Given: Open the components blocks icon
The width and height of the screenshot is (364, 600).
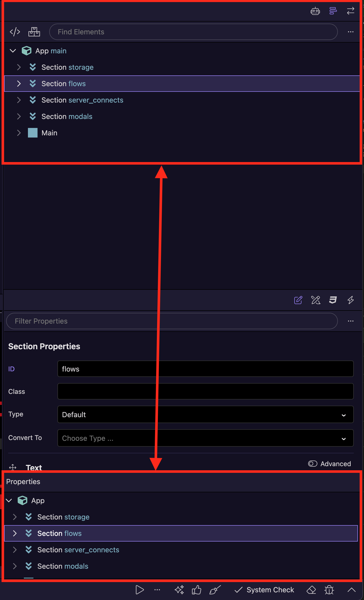Looking at the screenshot, I should (x=34, y=32).
